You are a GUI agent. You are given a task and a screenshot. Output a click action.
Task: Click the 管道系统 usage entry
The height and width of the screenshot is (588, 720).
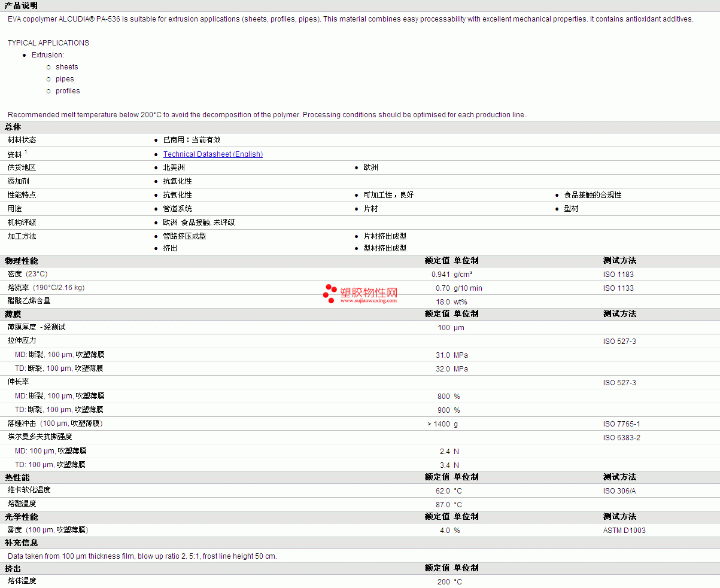click(178, 209)
